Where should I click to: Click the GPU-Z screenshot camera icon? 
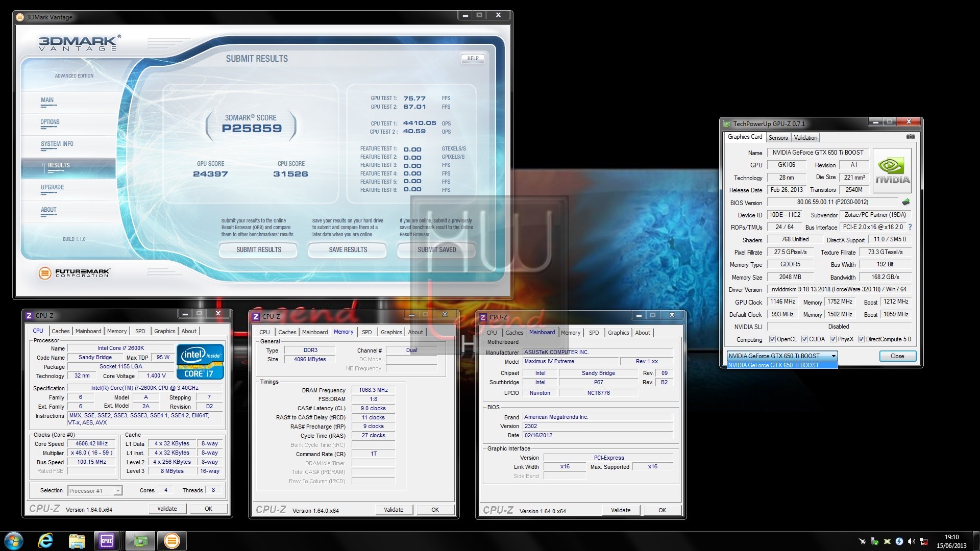[910, 137]
